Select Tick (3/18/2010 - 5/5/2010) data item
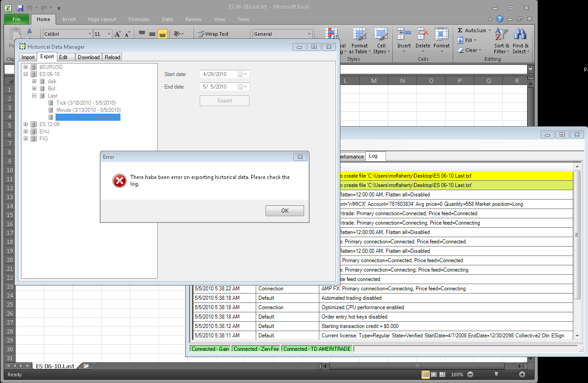 click(x=86, y=103)
